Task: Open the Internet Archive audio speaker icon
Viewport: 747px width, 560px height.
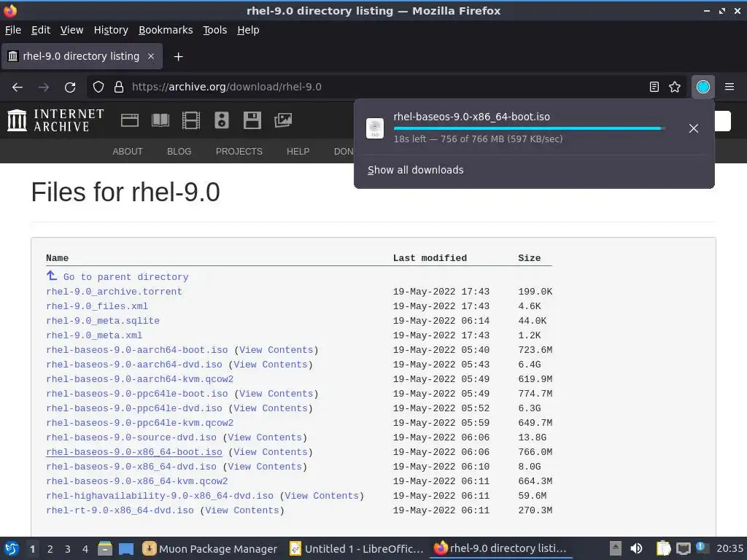Action: click(x=222, y=120)
